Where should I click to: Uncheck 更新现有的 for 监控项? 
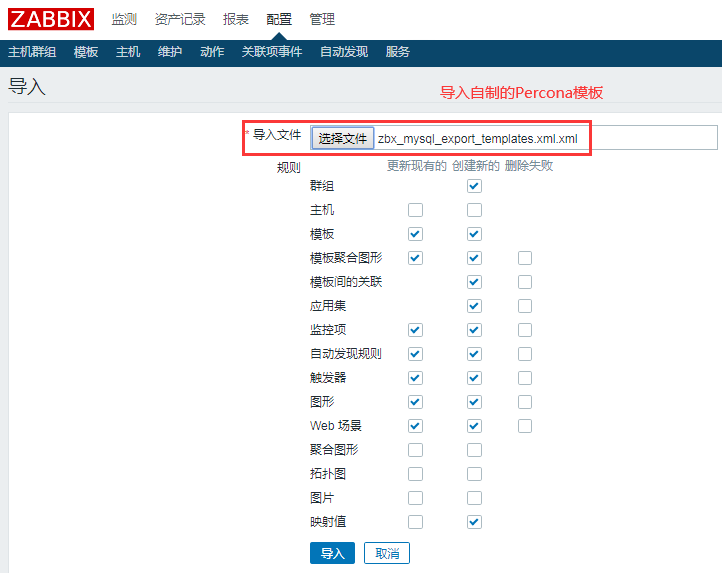(x=415, y=330)
